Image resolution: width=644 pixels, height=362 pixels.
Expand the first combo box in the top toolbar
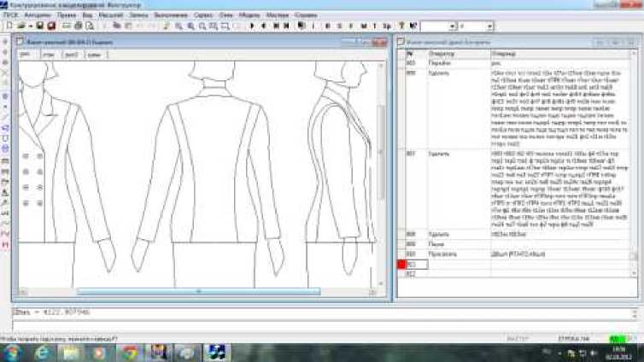coord(451,26)
